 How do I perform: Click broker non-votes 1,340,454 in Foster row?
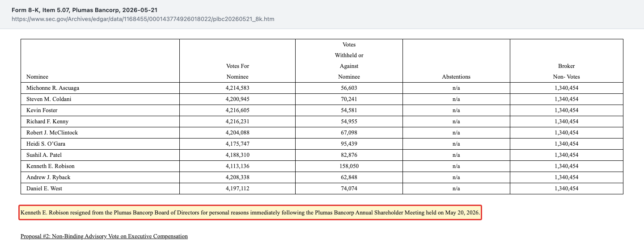pyautogui.click(x=566, y=110)
